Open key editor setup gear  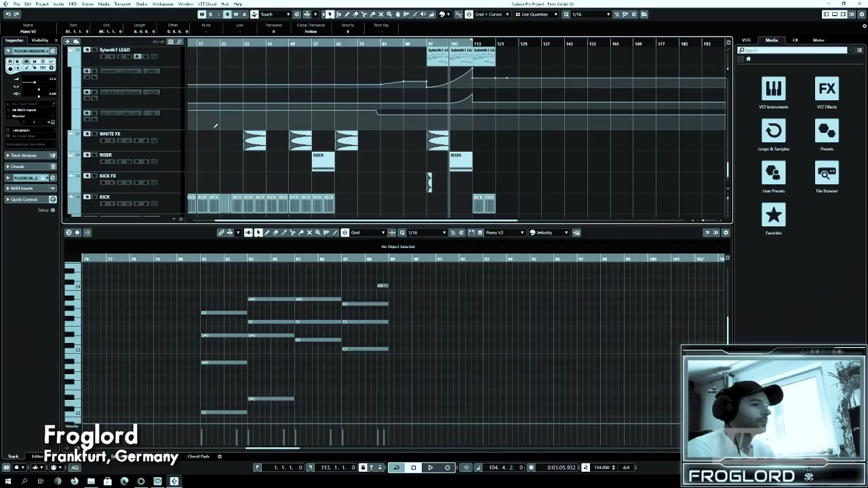(x=726, y=232)
